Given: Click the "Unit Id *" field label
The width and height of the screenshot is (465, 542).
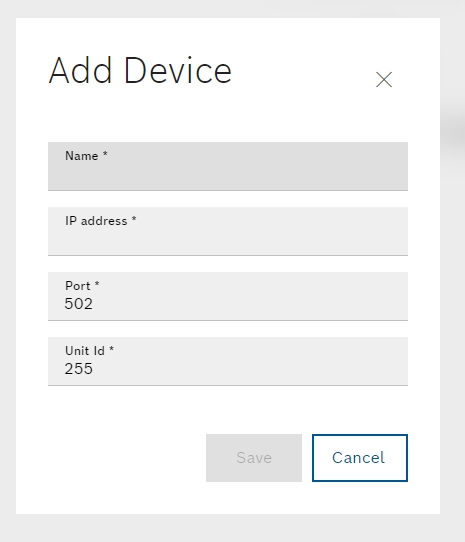Looking at the screenshot, I should pyautogui.click(x=90, y=351).
